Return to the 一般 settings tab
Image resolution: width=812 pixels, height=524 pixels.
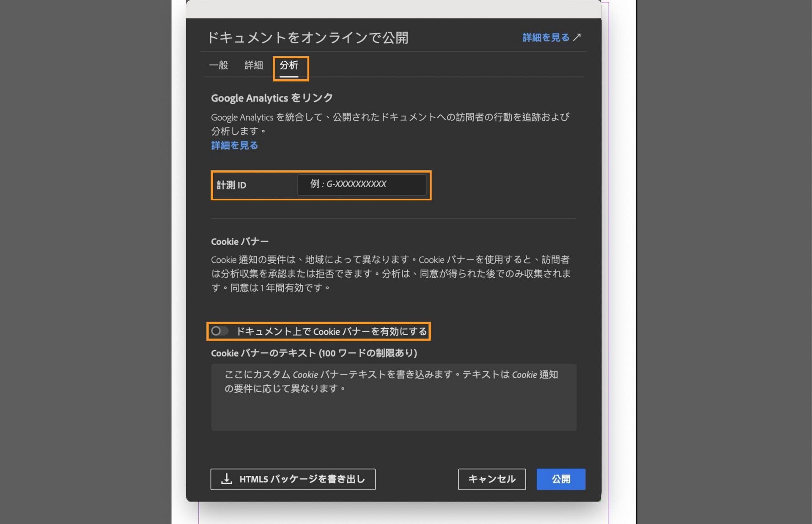click(x=218, y=65)
